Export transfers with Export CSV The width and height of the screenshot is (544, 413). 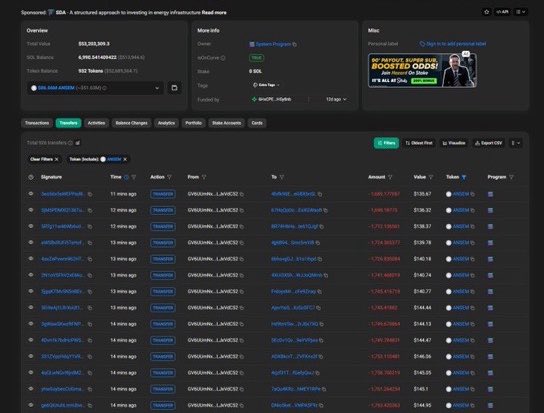pyautogui.click(x=488, y=143)
